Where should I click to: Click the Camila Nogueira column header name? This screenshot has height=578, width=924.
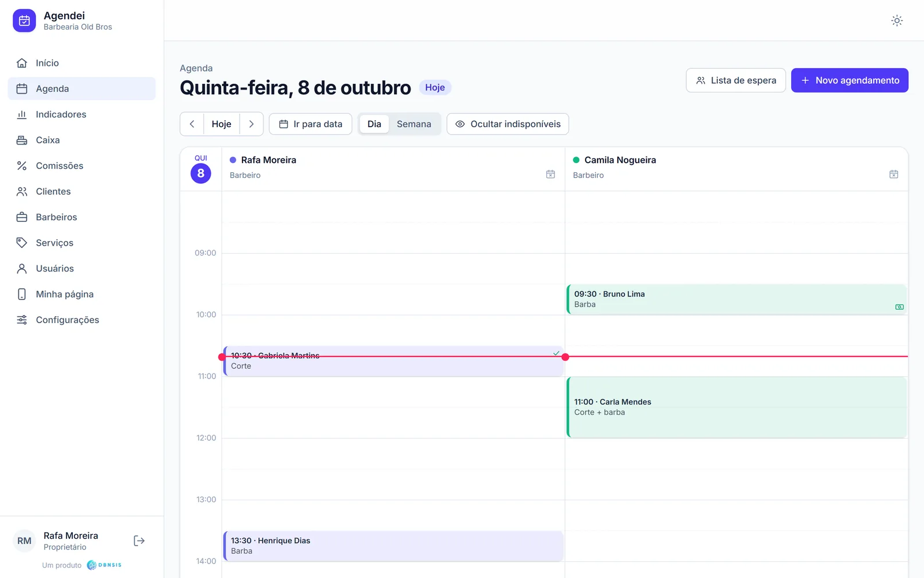point(620,160)
